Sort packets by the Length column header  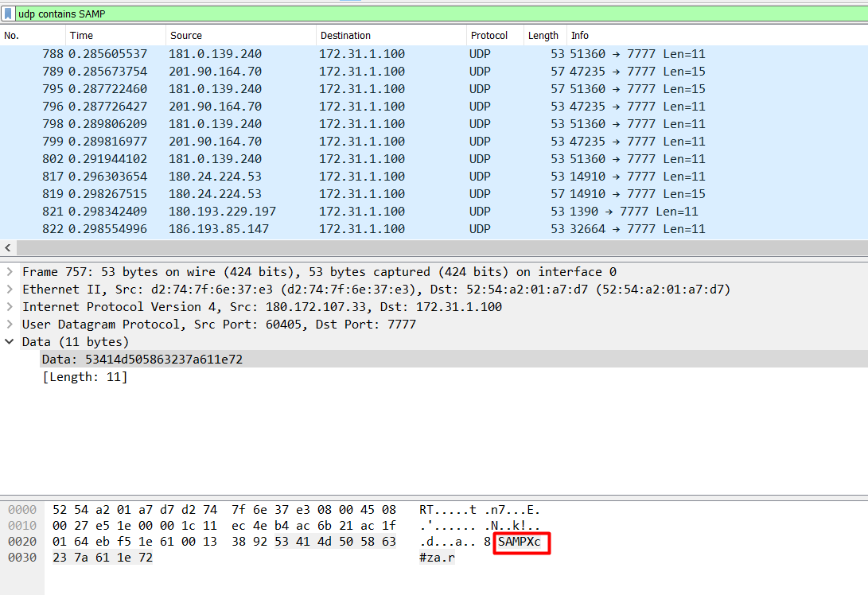tap(545, 36)
